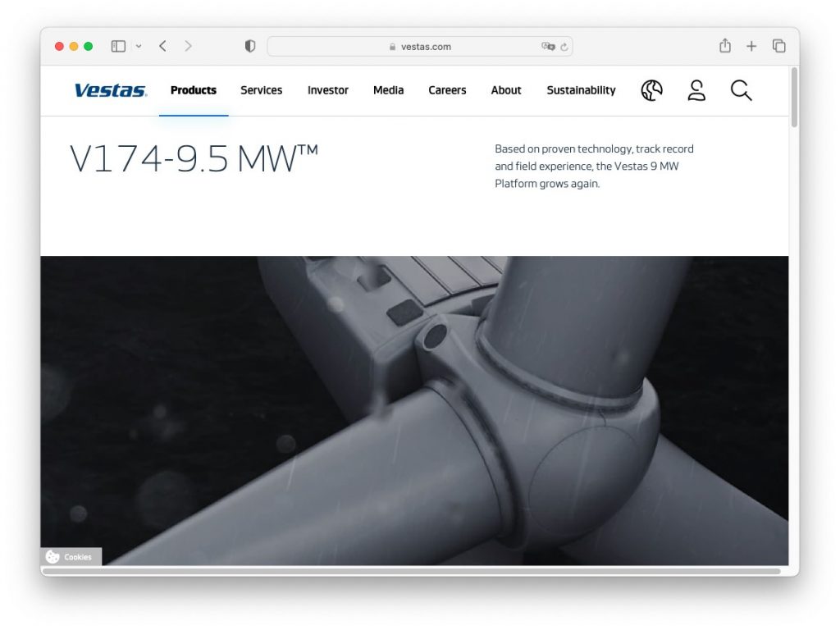Open the Careers menu

click(x=447, y=90)
